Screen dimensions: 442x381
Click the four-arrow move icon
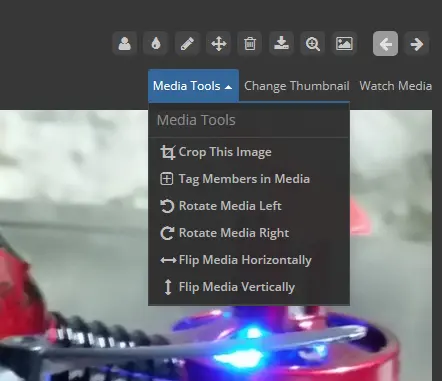pos(218,44)
